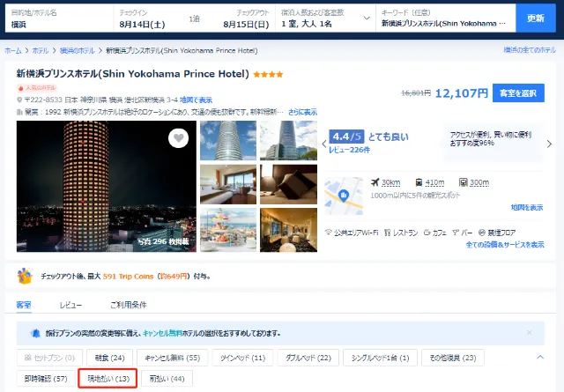Click the restaurant amenity icon
Viewport: 564px width, 392px height.
coord(388,233)
